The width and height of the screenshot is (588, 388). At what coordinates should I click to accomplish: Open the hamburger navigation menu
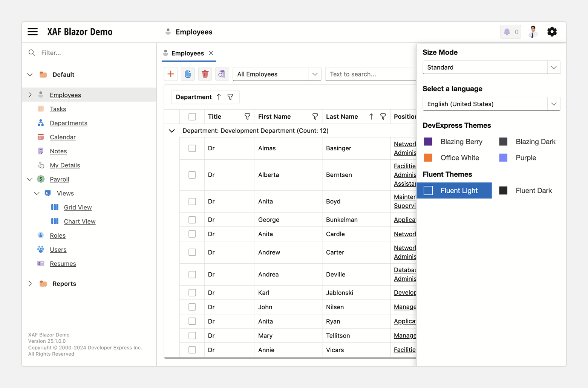pyautogui.click(x=33, y=32)
